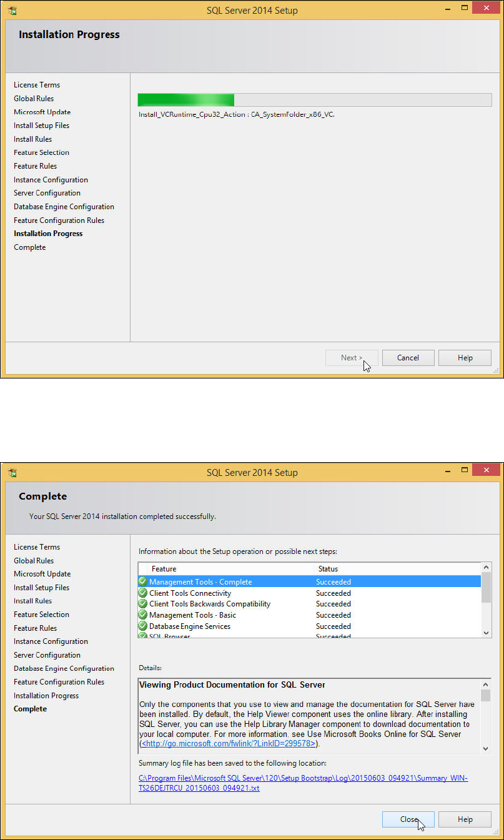Viewport: 504px width, 840px height.
Task: Click Instance Configuration in Installation Progress window
Action: (51, 180)
